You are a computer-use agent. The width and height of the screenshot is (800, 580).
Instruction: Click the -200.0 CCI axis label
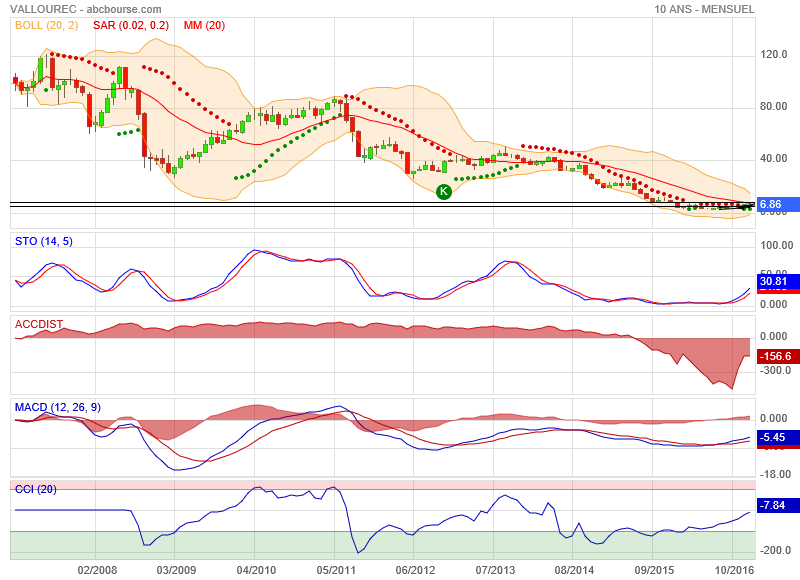[x=776, y=550]
